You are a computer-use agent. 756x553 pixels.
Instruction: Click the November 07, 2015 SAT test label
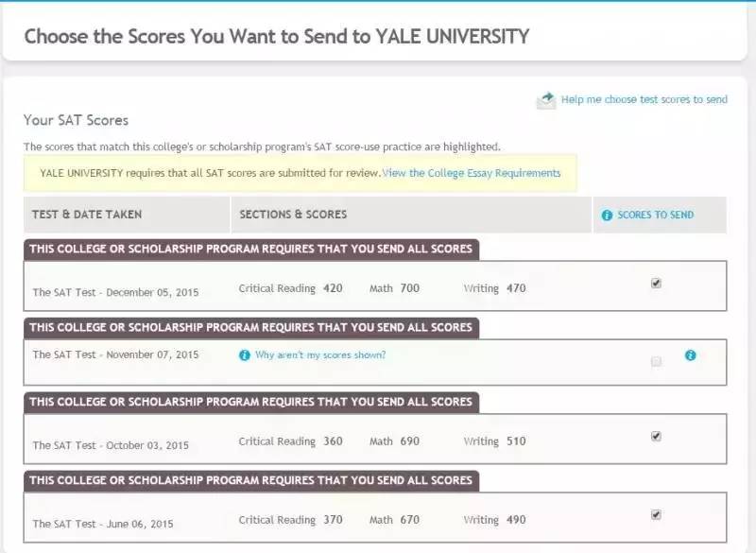pos(115,354)
